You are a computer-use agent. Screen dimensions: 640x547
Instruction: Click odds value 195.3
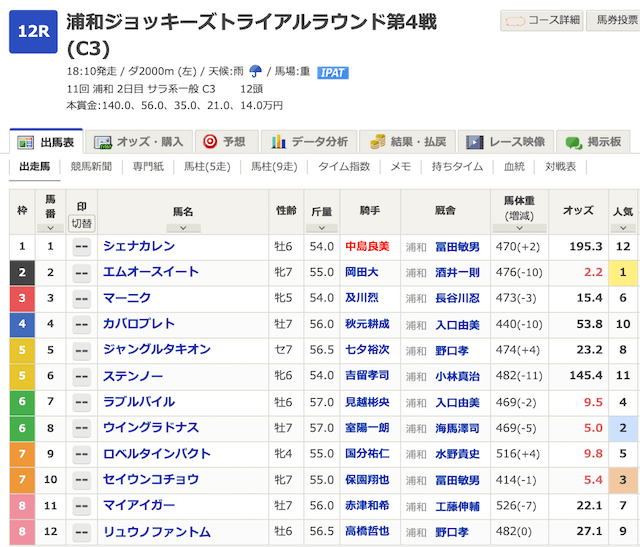coord(586,247)
